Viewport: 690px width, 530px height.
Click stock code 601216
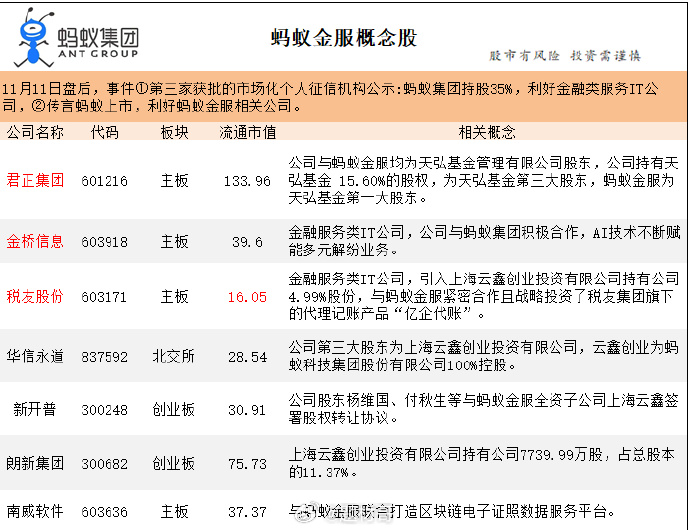[105, 181]
